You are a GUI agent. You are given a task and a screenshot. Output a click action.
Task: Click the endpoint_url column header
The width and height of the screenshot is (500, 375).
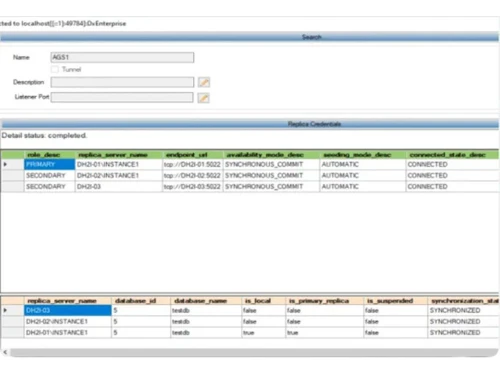[193, 155]
